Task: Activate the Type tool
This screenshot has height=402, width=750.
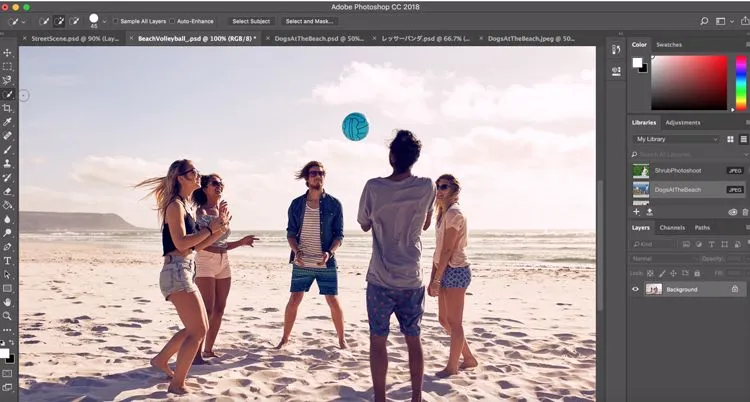Action: point(8,260)
